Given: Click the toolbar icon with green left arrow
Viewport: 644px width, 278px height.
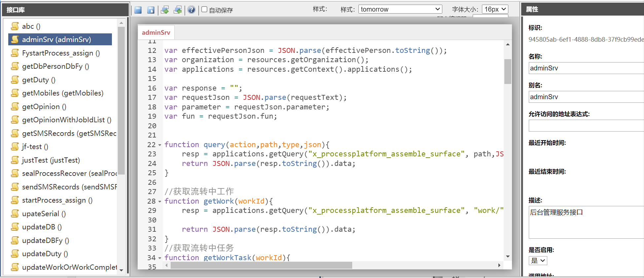Looking at the screenshot, I should coord(178,10).
